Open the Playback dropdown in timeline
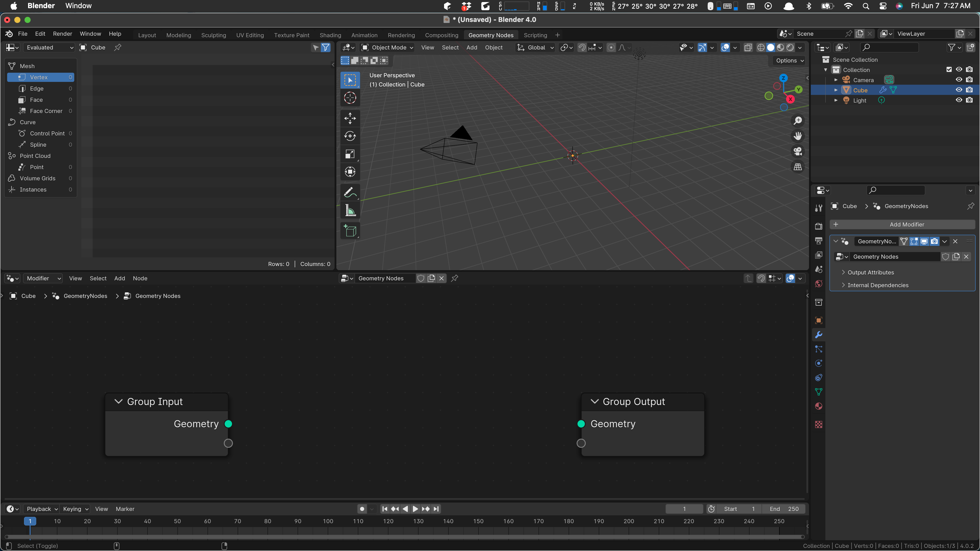 coord(41,509)
